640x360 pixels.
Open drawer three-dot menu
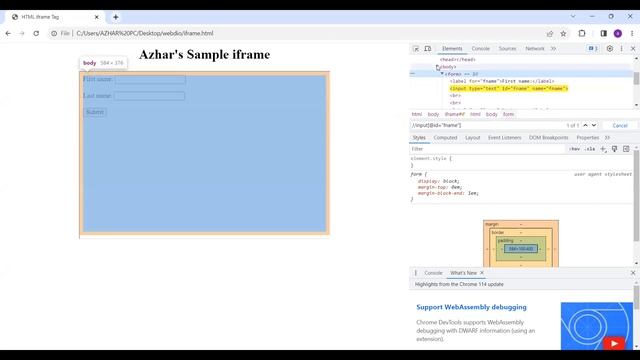tap(416, 273)
